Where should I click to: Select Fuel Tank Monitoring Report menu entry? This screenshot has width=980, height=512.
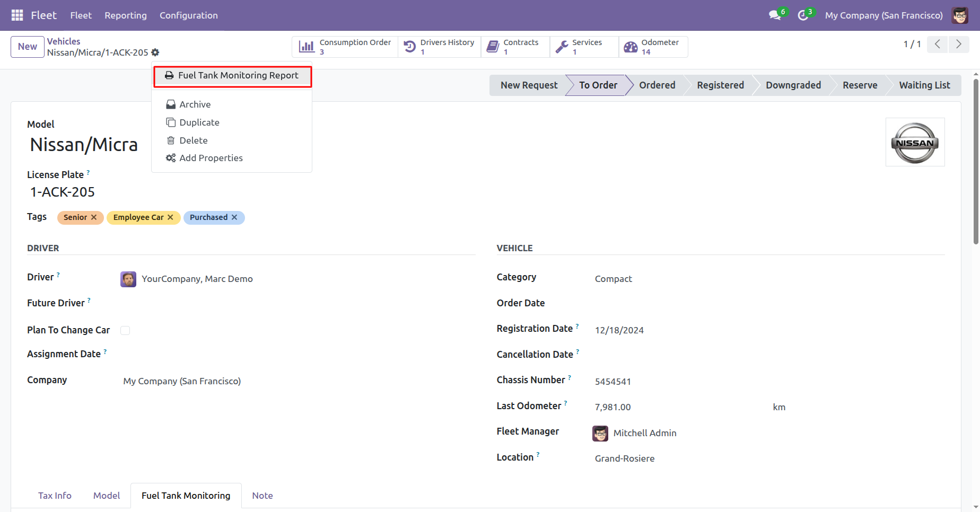click(232, 76)
